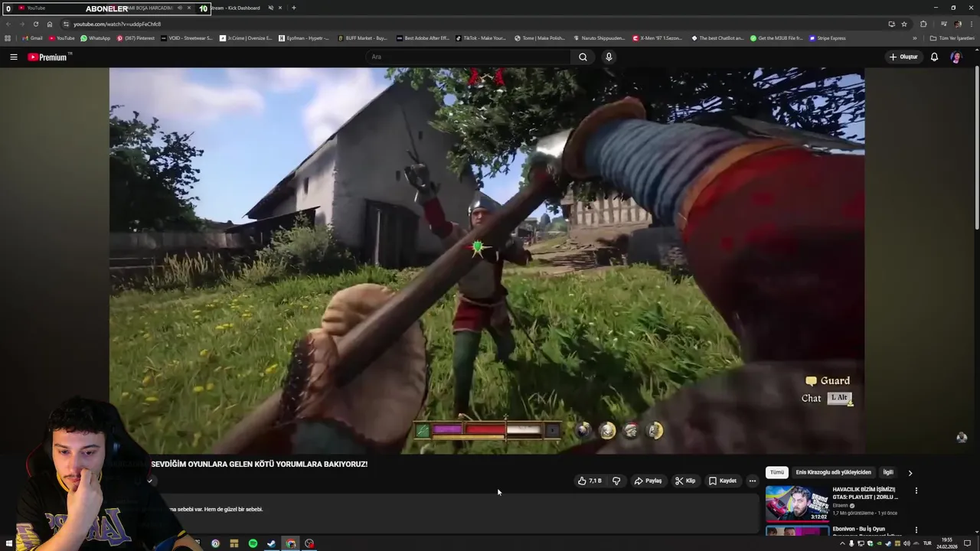
Task: Create a clip with the Klip button
Action: 685,481
